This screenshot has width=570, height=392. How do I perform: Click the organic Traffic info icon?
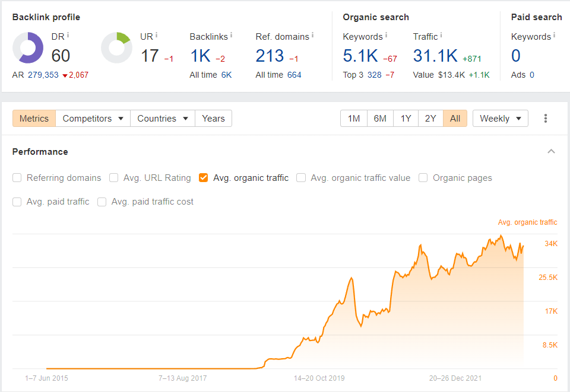pyautogui.click(x=441, y=35)
